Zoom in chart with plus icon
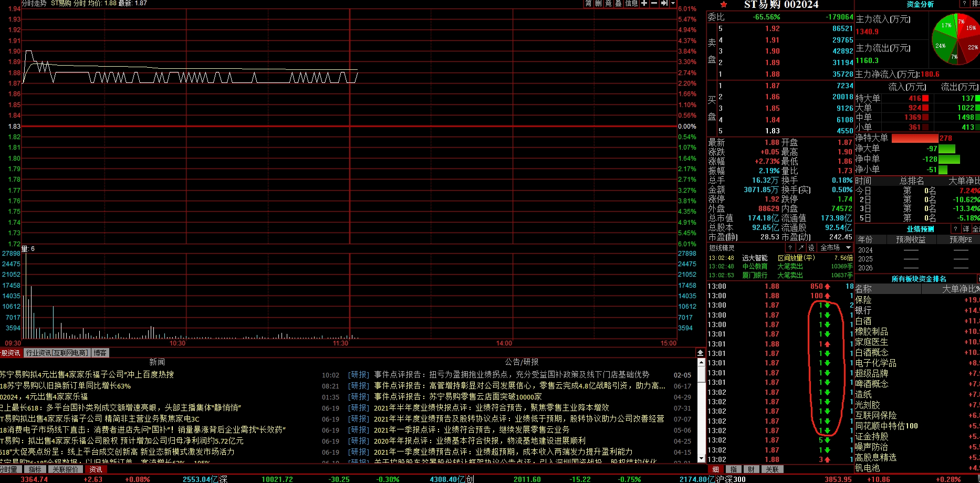 click(644, 3)
